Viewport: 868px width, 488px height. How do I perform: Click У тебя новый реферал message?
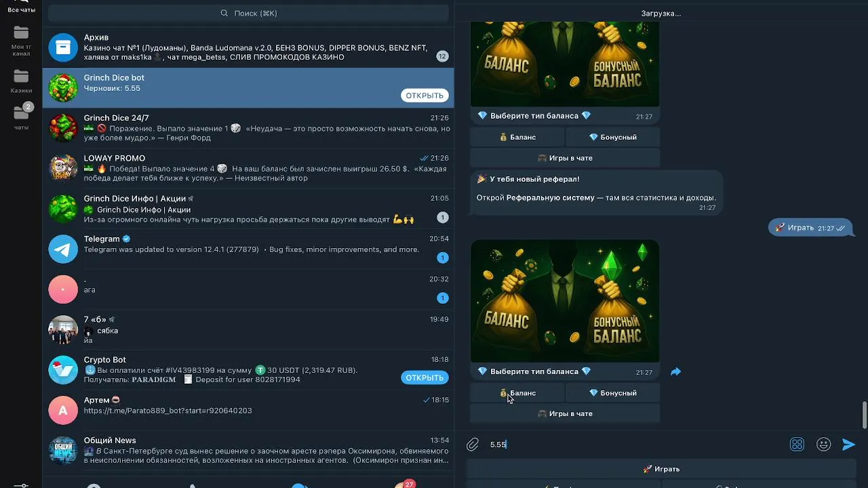pos(596,193)
